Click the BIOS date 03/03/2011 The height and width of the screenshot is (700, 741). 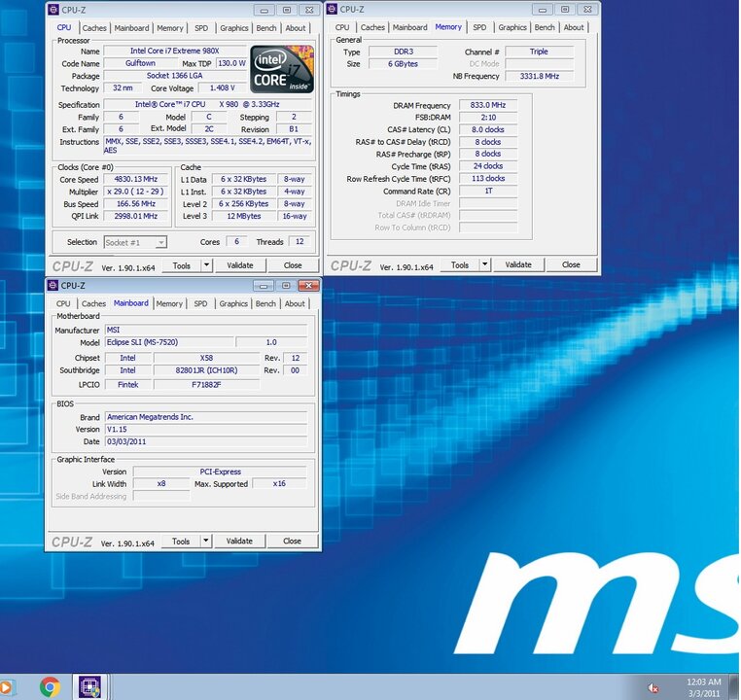pos(206,441)
